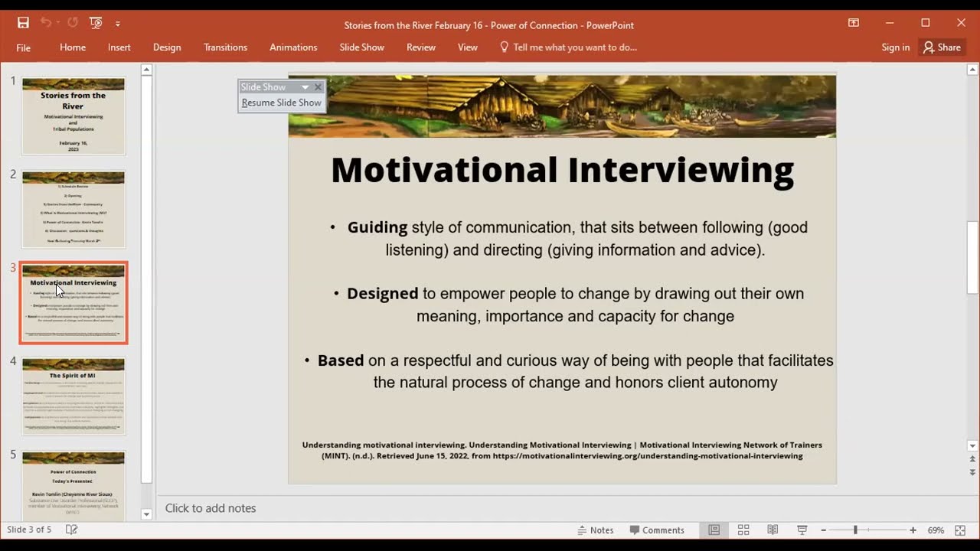The height and width of the screenshot is (551, 980).
Task: Select slide 2 agenda thumbnail
Action: (73, 209)
